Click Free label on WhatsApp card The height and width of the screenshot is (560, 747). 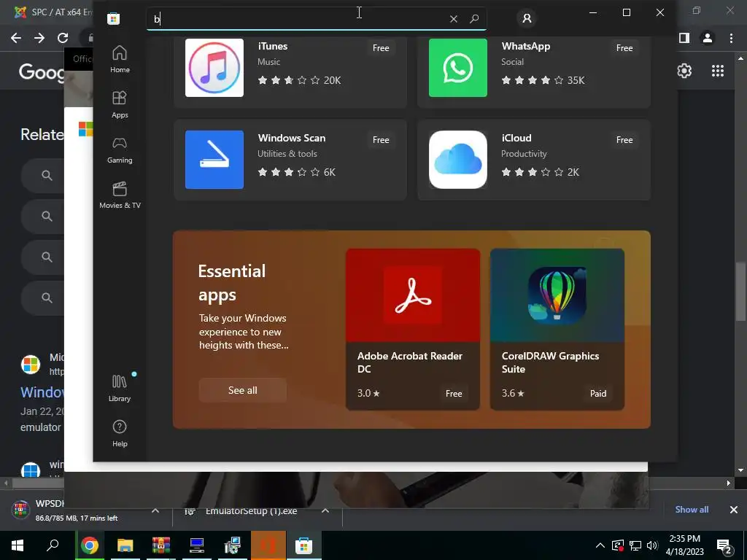pos(624,47)
